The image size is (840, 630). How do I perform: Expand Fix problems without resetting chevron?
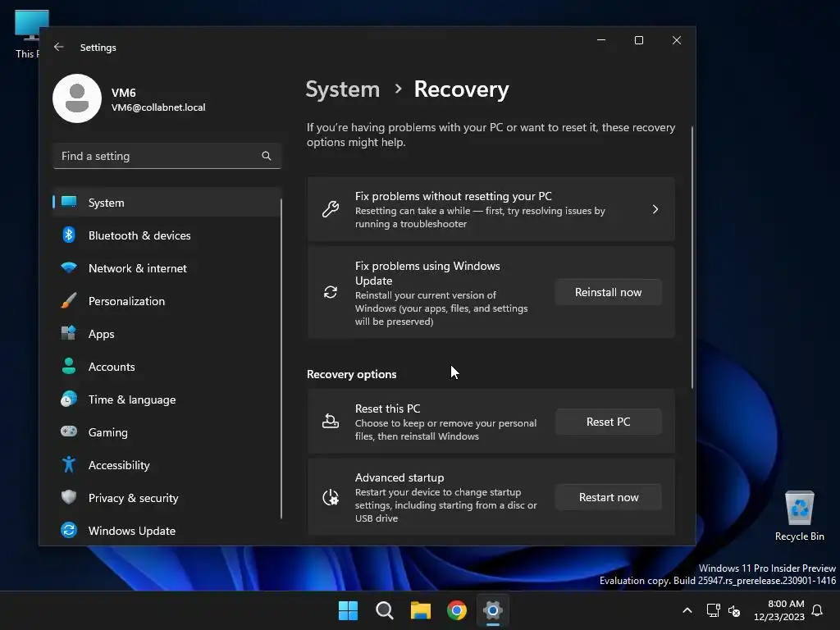[655, 209]
